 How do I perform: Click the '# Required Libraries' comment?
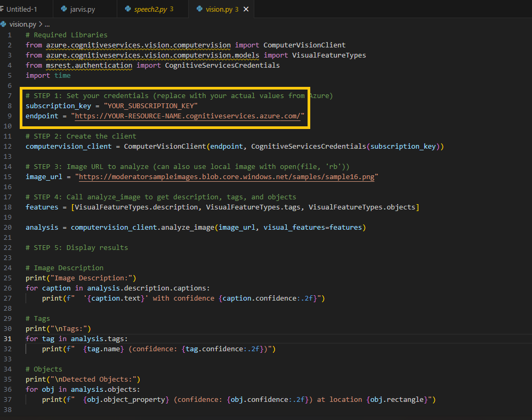[67, 35]
